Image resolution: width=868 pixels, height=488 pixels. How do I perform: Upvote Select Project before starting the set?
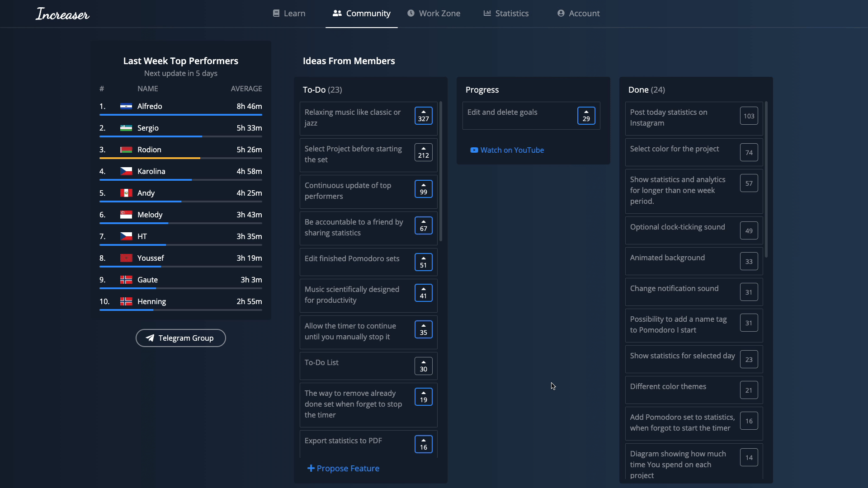point(424,152)
